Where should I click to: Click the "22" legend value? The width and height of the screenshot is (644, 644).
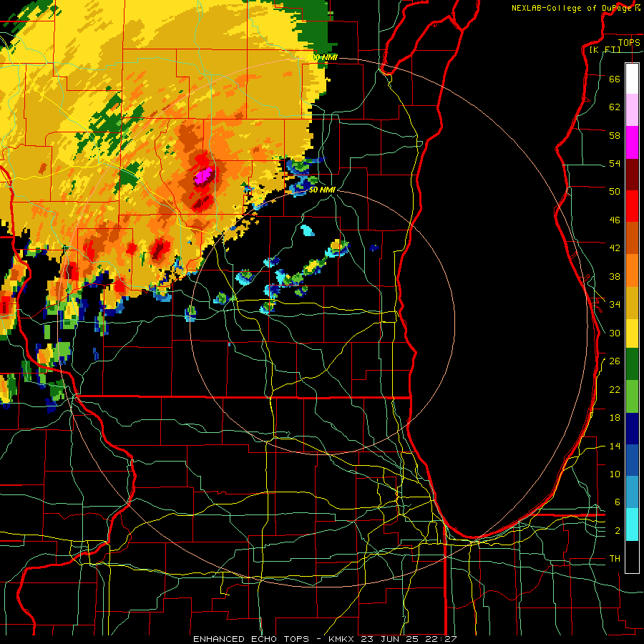(x=615, y=389)
